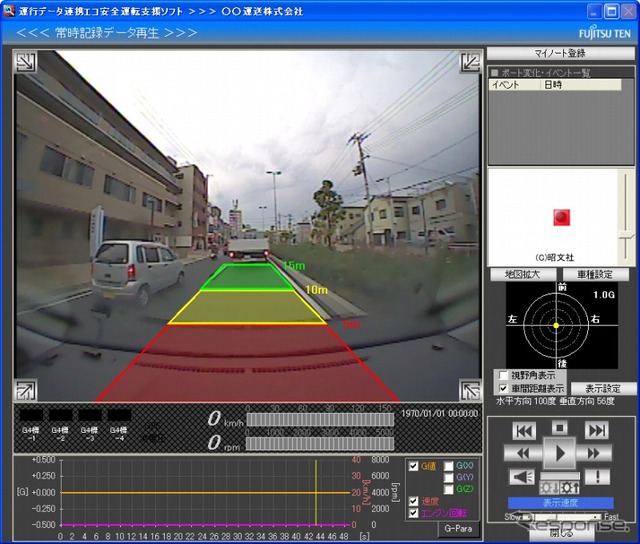The image size is (640, 544).
Task: Increase video brightness with sun-up icon
Action: [569, 488]
